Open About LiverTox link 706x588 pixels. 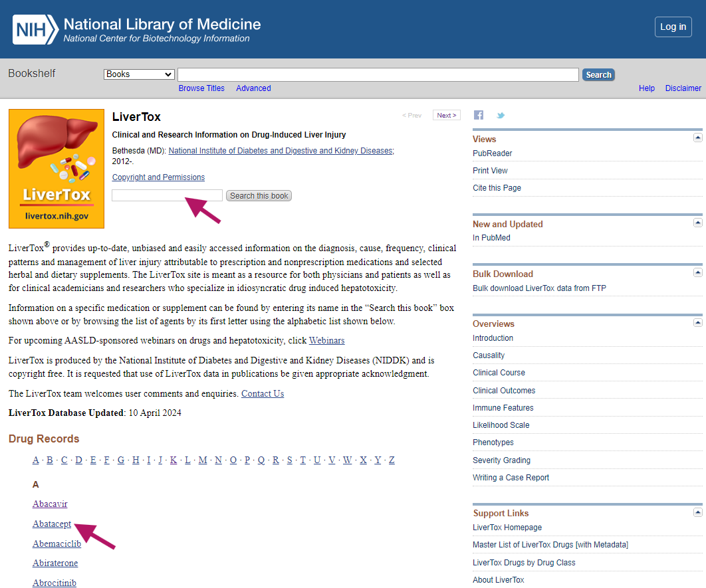(x=498, y=580)
